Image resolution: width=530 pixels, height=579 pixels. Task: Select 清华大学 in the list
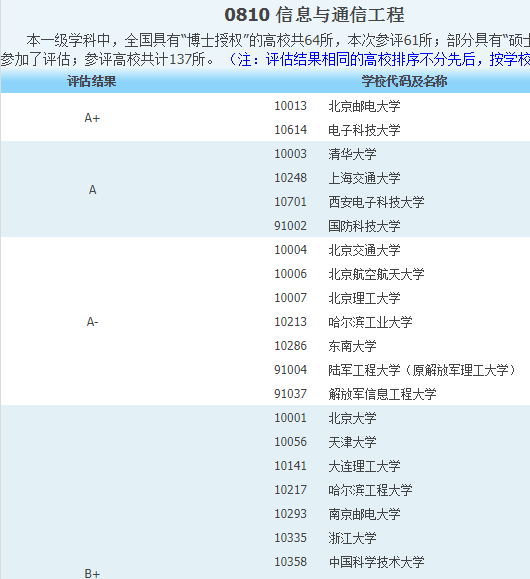click(x=352, y=154)
